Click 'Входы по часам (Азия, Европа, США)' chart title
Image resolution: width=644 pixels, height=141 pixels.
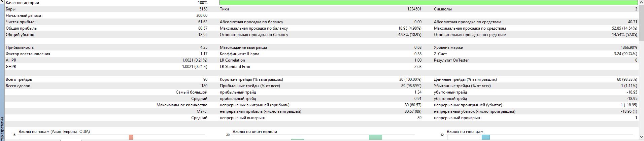[54, 132]
